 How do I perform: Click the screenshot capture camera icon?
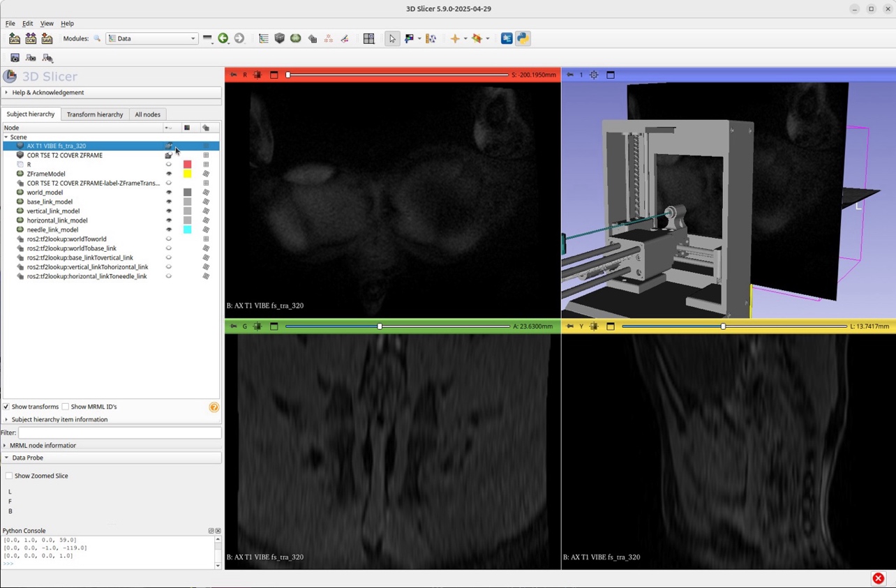(x=15, y=58)
